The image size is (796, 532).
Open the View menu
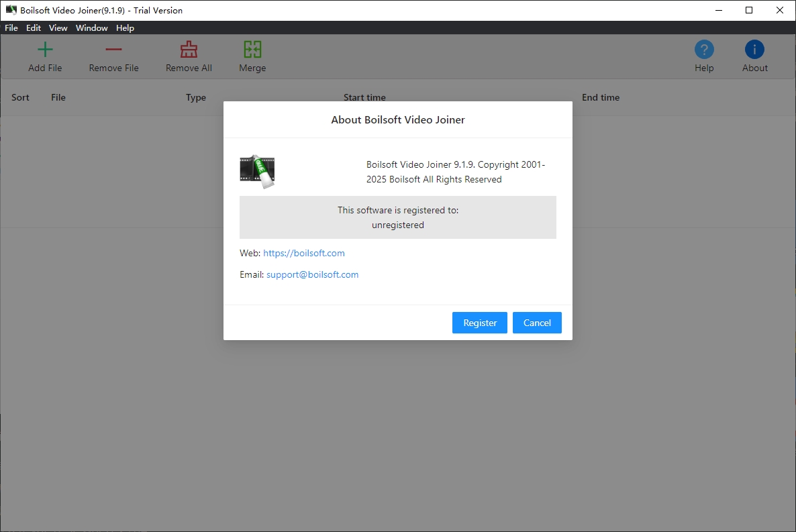pyautogui.click(x=58, y=28)
